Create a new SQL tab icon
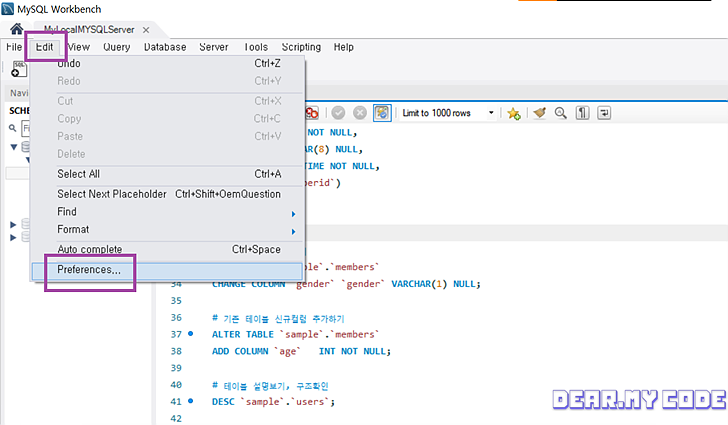 19,69
